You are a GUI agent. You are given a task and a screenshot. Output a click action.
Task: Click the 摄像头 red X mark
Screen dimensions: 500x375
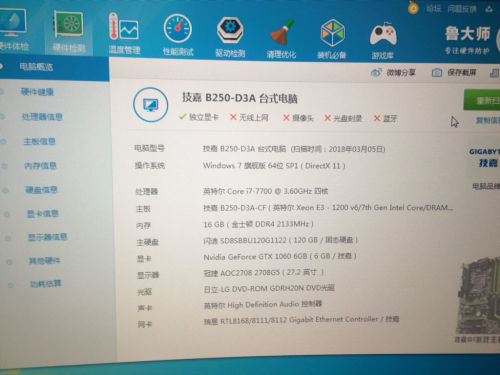[286, 118]
